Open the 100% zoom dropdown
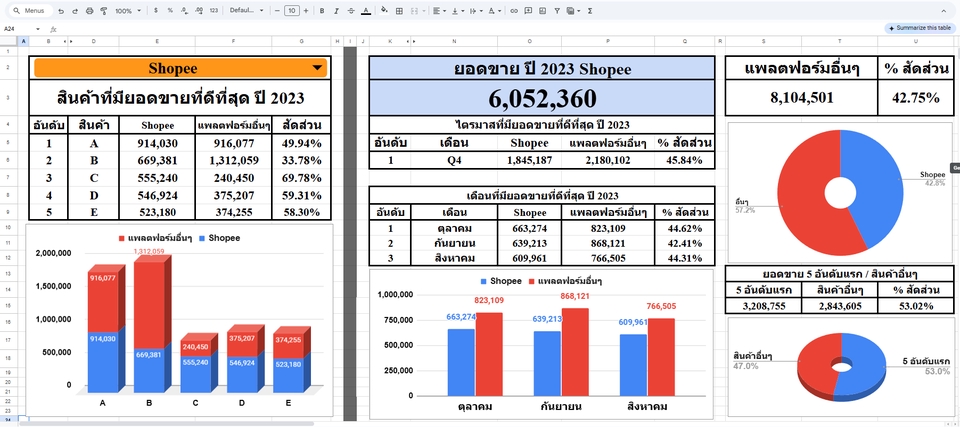The width and height of the screenshot is (960, 427). [x=127, y=11]
